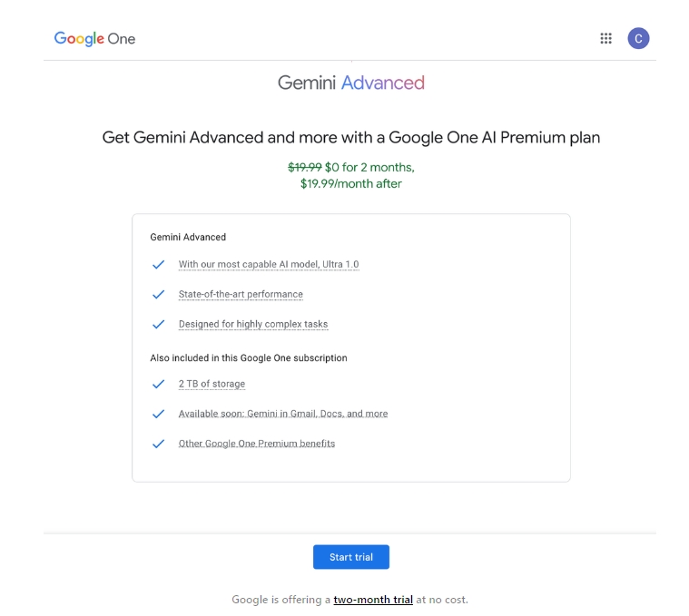The height and width of the screenshot is (616, 689).
Task: Start the free trial with the blue button
Action: tap(351, 557)
